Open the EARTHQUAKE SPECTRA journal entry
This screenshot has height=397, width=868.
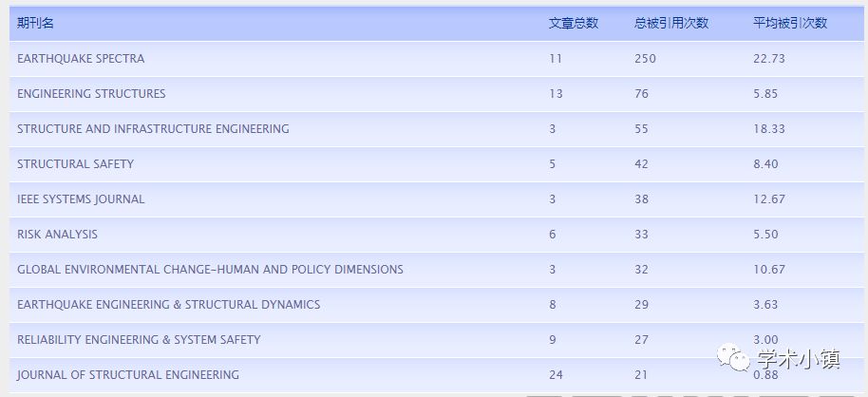point(81,59)
